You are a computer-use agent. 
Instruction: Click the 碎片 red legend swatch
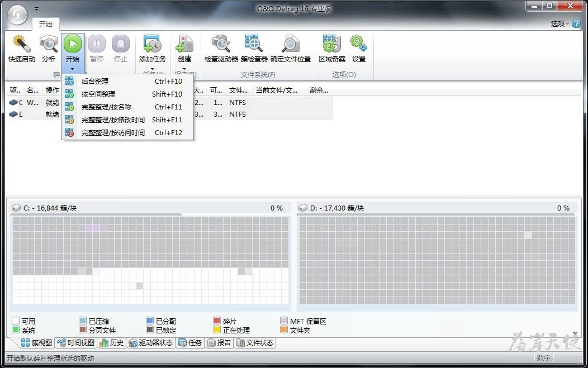[x=217, y=321]
